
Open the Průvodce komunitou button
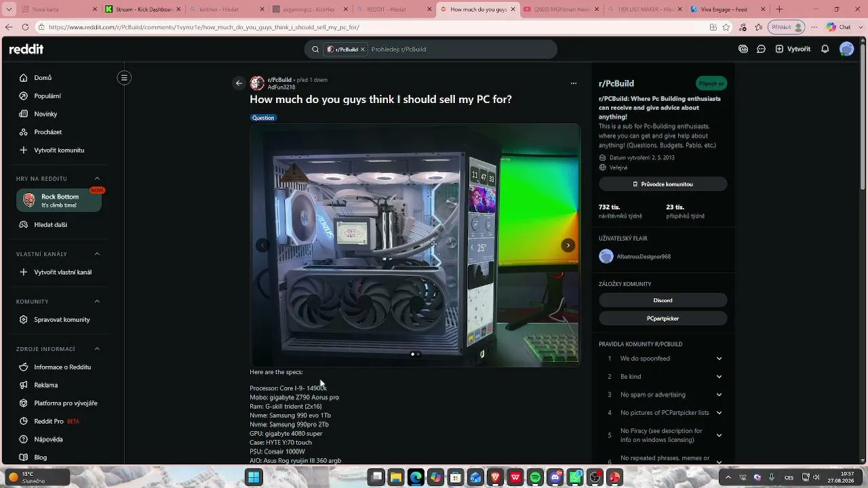663,184
